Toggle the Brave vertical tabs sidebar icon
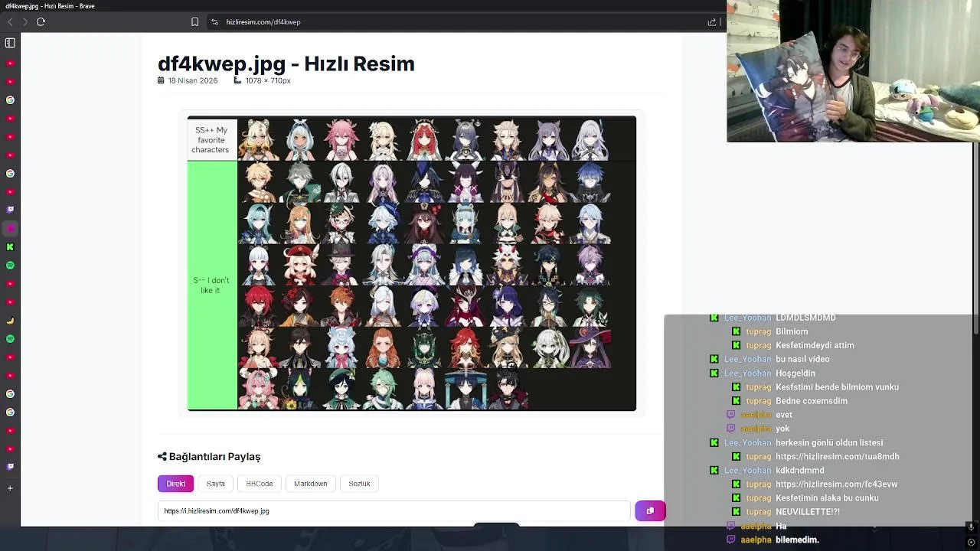Viewport: 980px width, 551px height. (10, 43)
